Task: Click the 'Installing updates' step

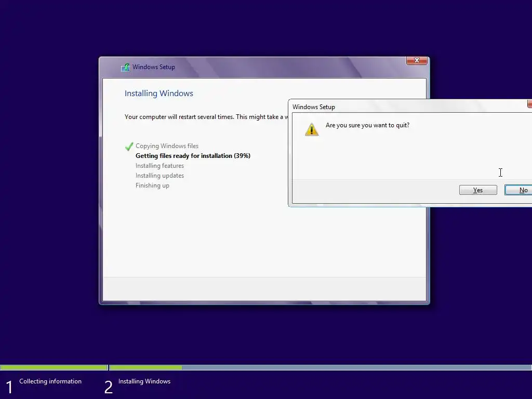Action: [159, 176]
